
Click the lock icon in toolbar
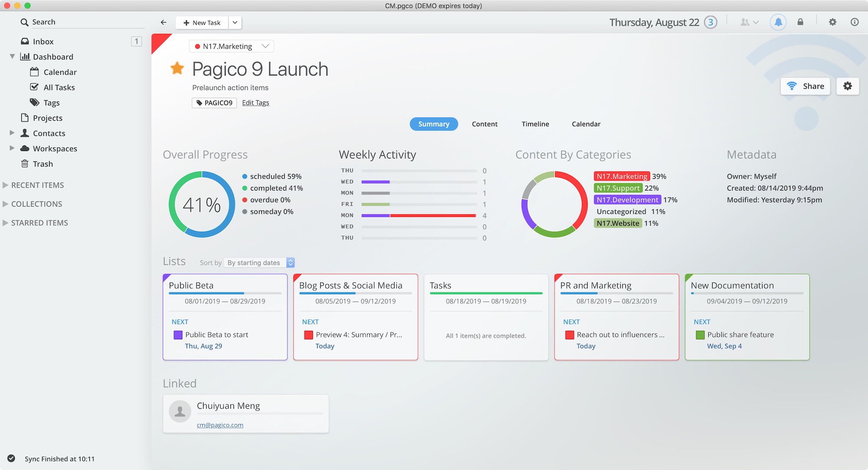[x=800, y=22]
